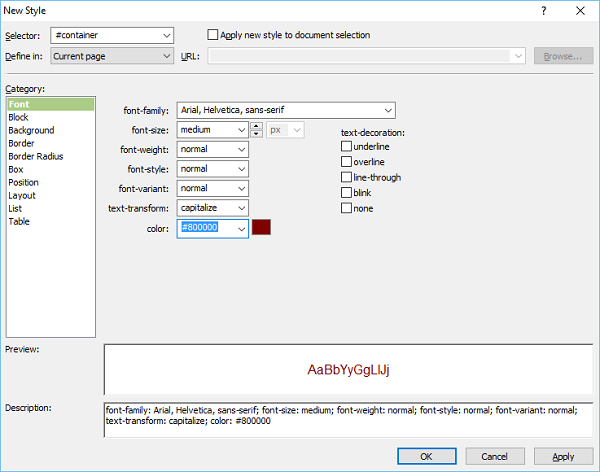600x472 pixels.
Task: Tick Apply new style to document selection
Action: tap(212, 35)
